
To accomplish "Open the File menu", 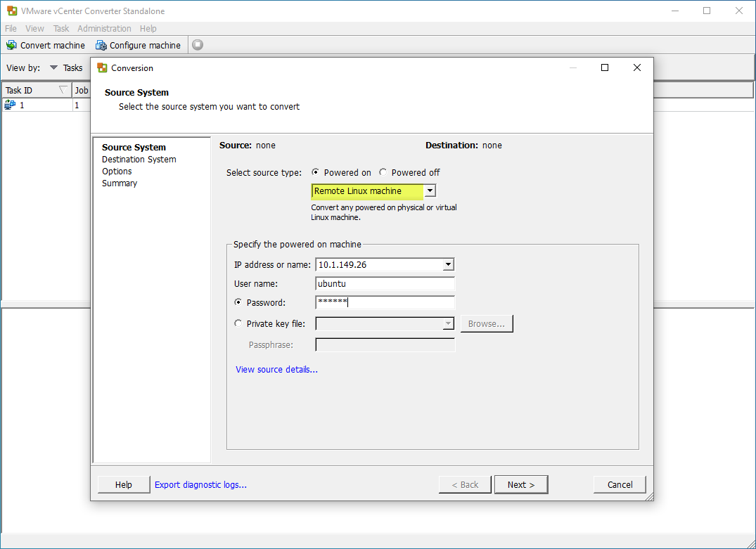I will 11,28.
